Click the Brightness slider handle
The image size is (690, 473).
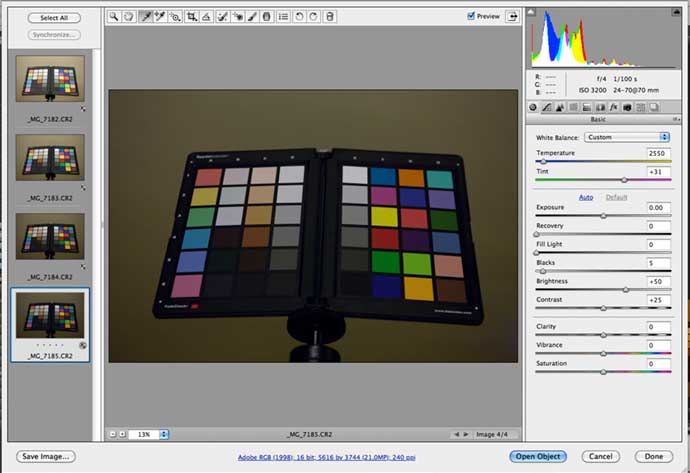point(626,290)
